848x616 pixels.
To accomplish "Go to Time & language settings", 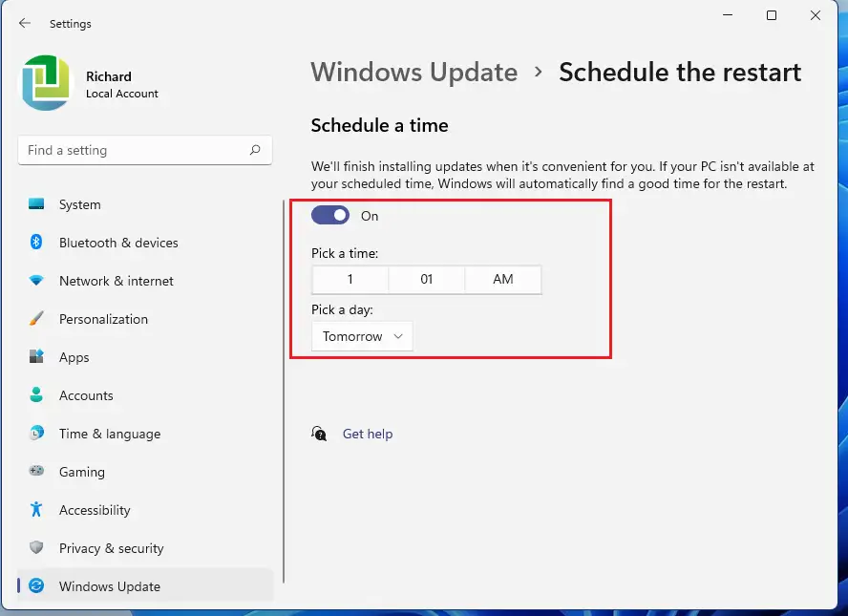I will pos(145,434).
